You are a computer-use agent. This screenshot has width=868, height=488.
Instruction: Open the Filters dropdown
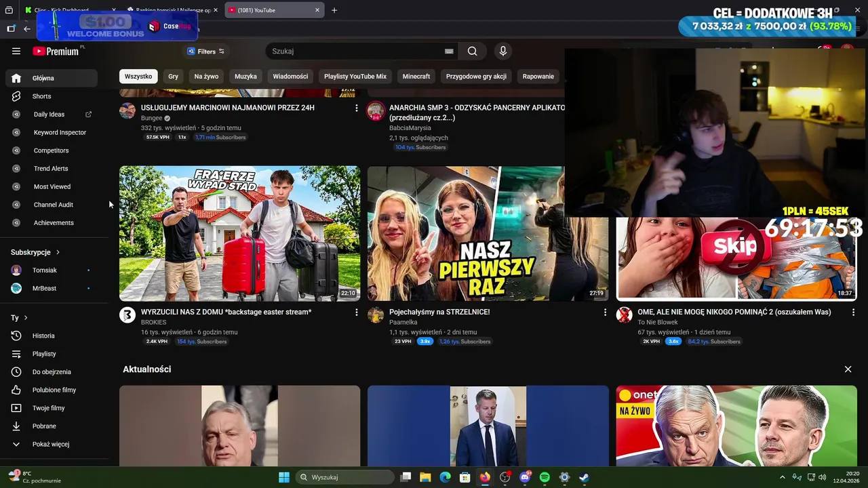[206, 51]
